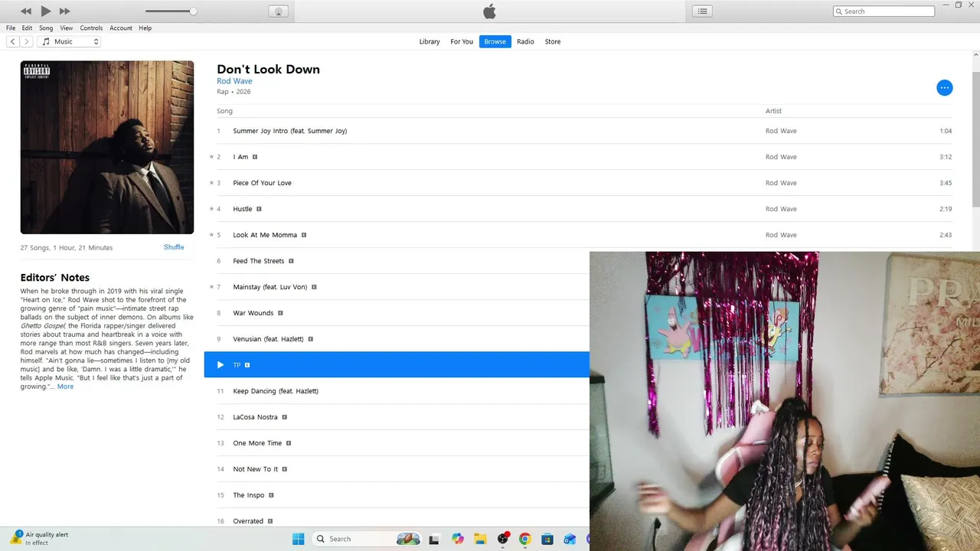This screenshot has height=551, width=980.
Task: Open the Windows Start menu
Action: (x=299, y=539)
